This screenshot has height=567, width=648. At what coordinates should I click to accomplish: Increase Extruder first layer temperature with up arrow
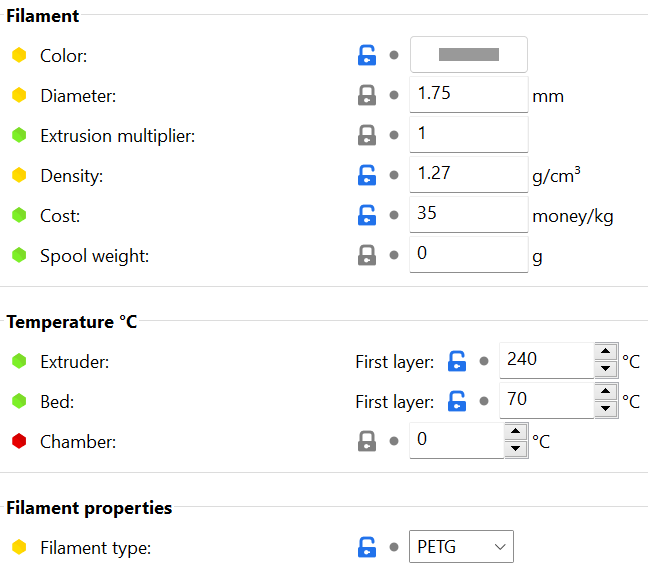pos(606,352)
